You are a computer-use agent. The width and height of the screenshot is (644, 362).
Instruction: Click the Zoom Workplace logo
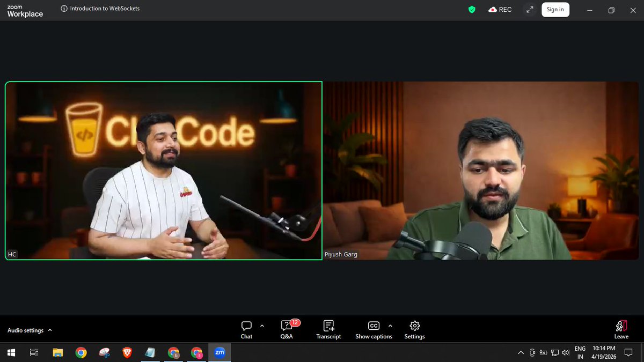[25, 10]
